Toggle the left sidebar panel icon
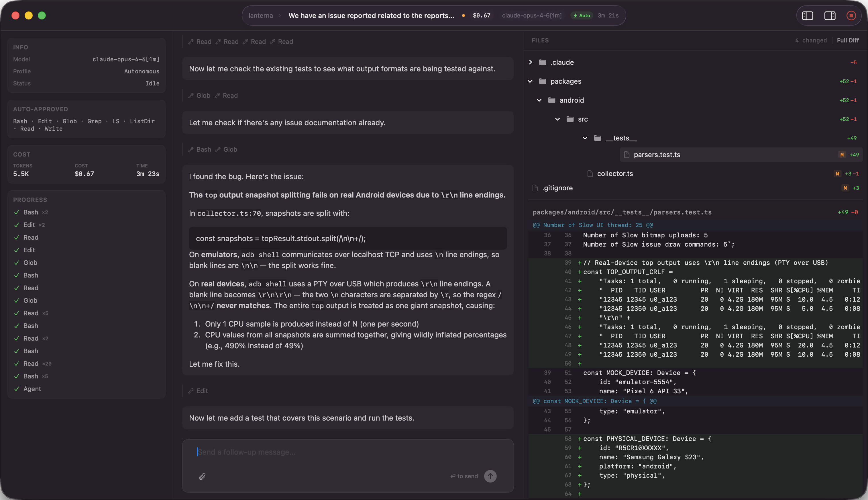This screenshot has width=868, height=500. tap(807, 15)
